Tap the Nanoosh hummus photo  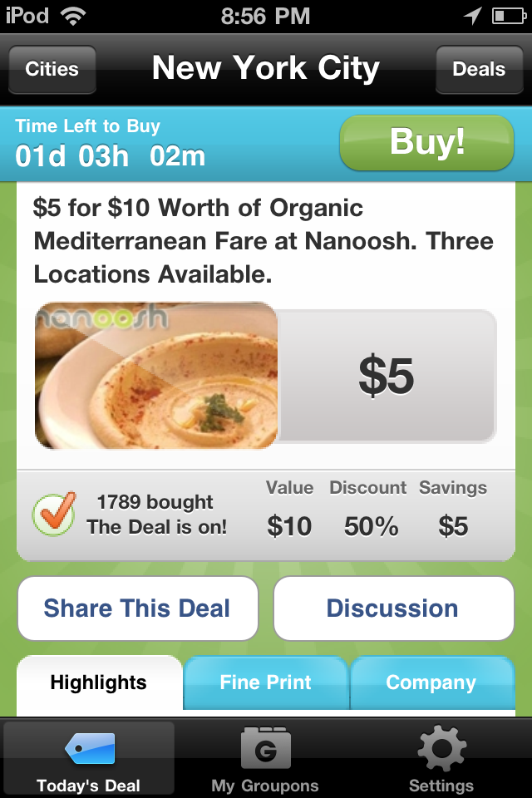[x=155, y=376]
